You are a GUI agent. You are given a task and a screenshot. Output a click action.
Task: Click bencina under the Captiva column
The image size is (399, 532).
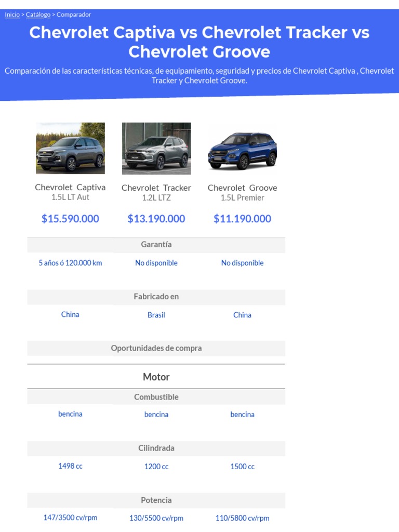click(70, 414)
